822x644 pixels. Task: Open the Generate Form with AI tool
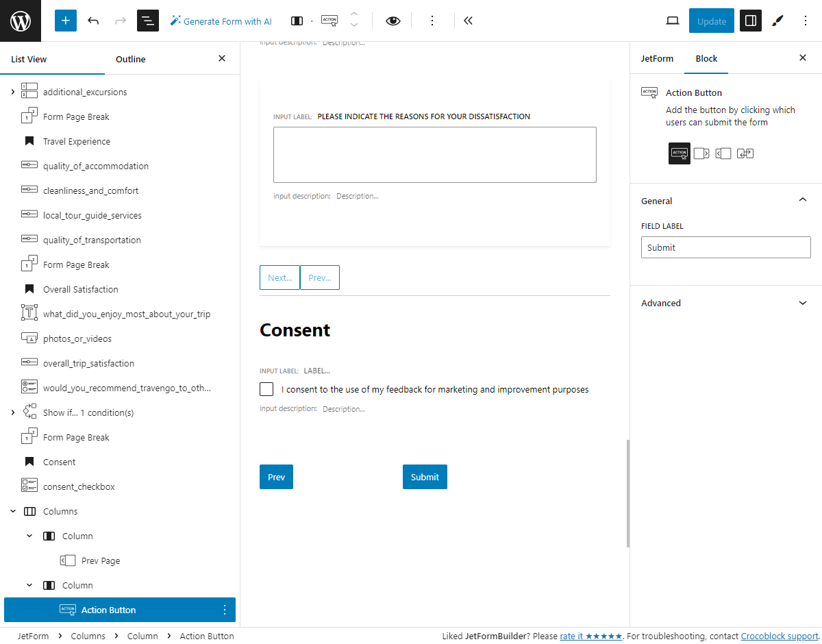click(221, 21)
